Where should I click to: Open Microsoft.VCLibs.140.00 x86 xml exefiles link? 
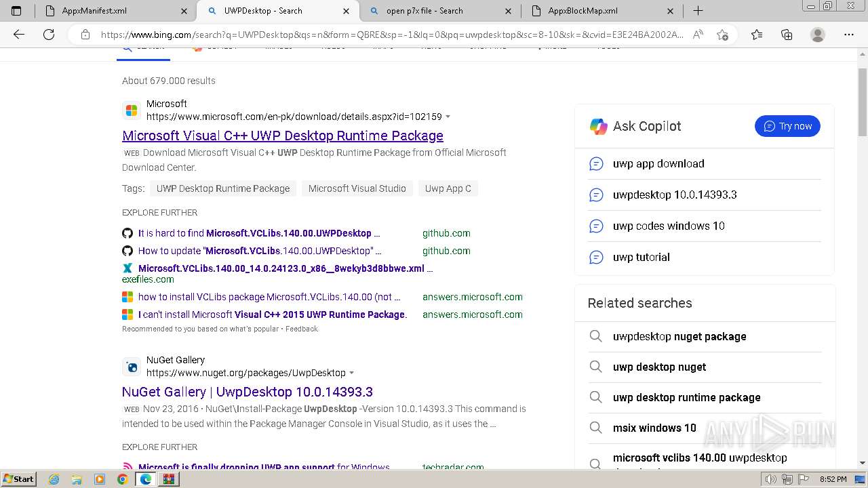pyautogui.click(x=285, y=268)
